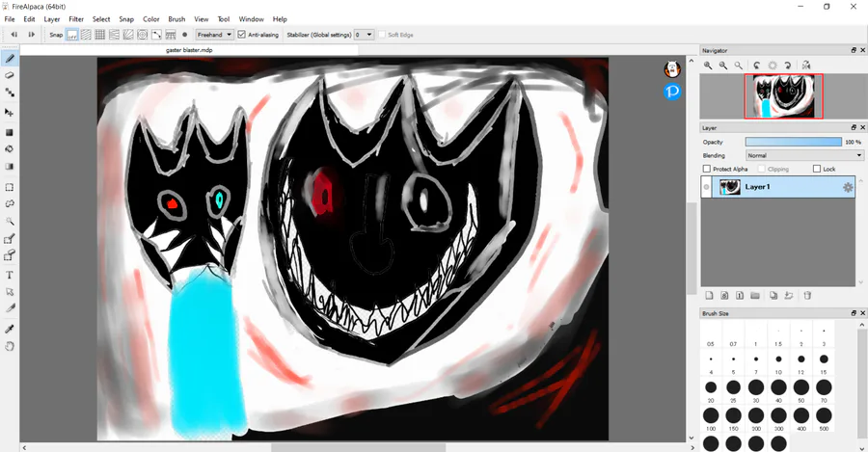Add a new 8-bit layer
868x452 pixels.
click(x=724, y=296)
